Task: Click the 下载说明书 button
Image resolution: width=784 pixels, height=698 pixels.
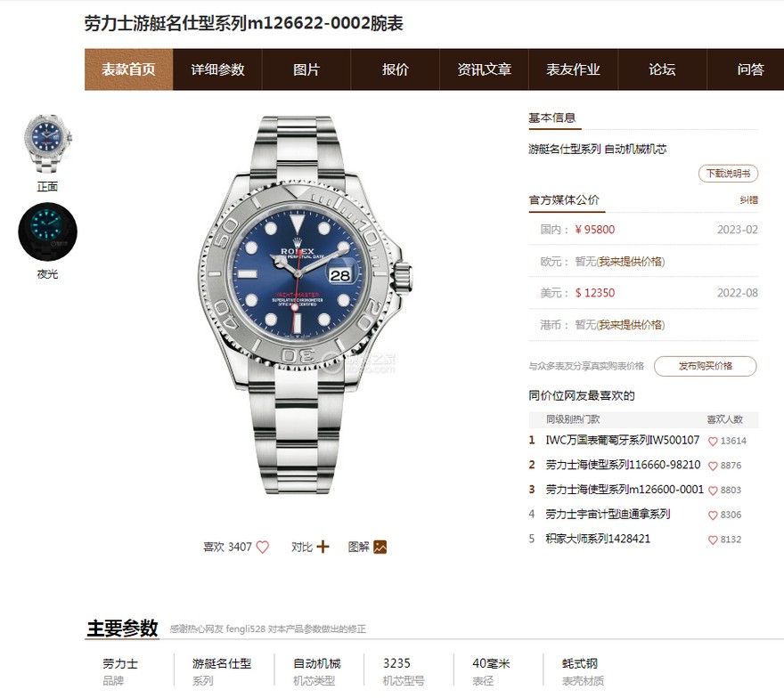Action: (x=728, y=174)
